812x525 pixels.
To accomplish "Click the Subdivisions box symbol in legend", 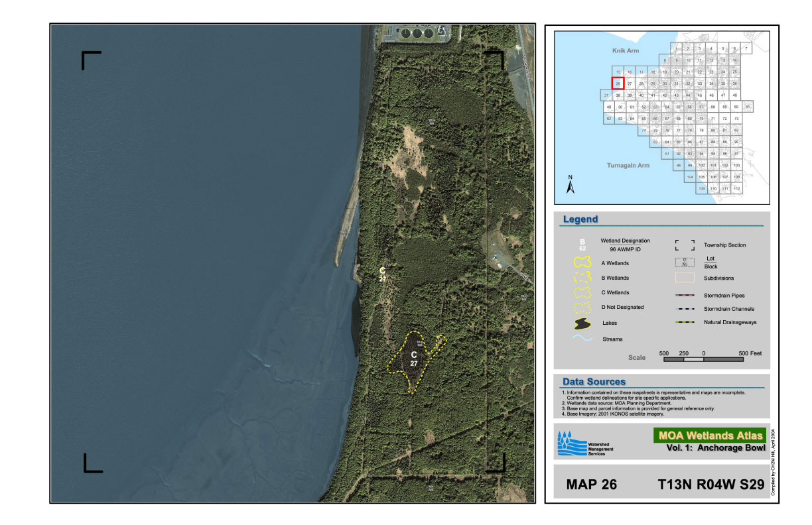I will [685, 278].
